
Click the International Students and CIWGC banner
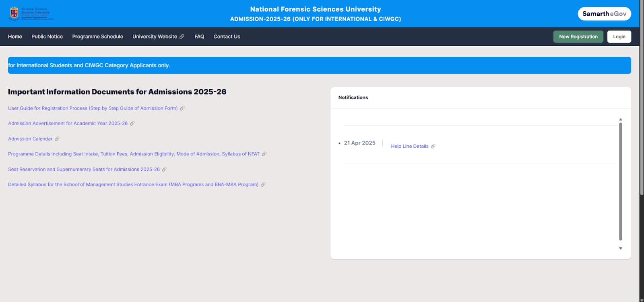(320, 65)
